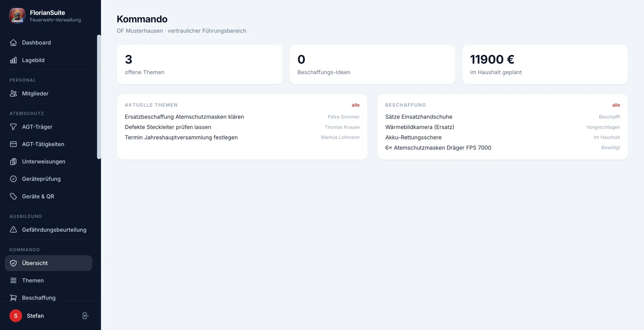Select AGT-Träger in the sidebar
The height and width of the screenshot is (330, 644).
pos(48,127)
